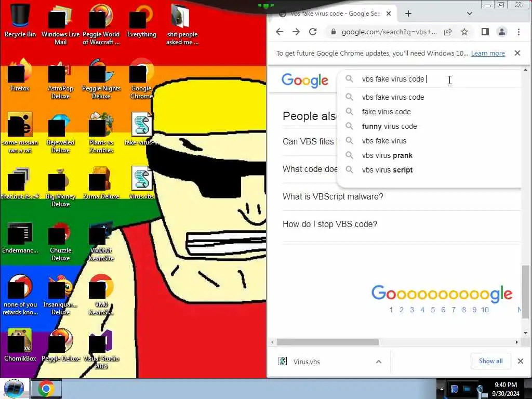
Task: Toggle Chrome side panel
Action: pos(485,32)
